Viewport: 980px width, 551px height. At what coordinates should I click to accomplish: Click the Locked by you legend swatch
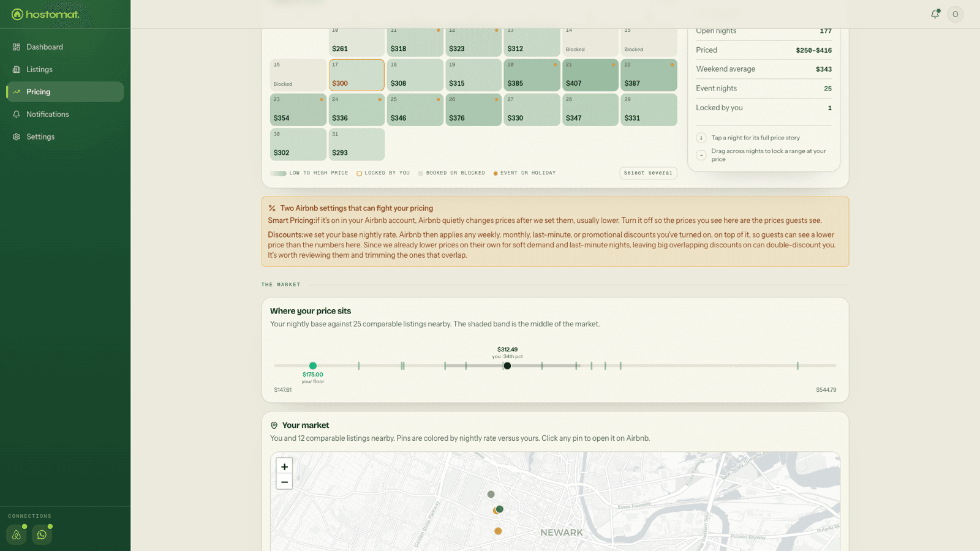[x=359, y=173]
